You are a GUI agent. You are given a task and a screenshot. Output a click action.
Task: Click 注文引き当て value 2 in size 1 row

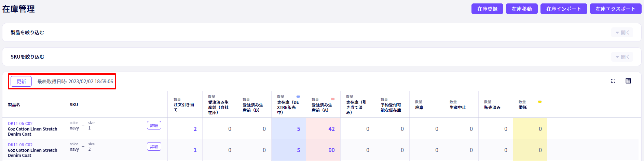[195, 129]
